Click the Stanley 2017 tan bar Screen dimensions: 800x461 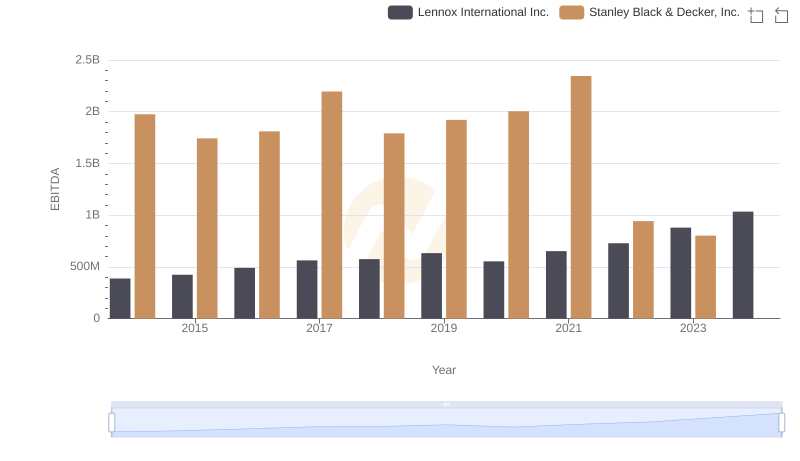pos(332,205)
